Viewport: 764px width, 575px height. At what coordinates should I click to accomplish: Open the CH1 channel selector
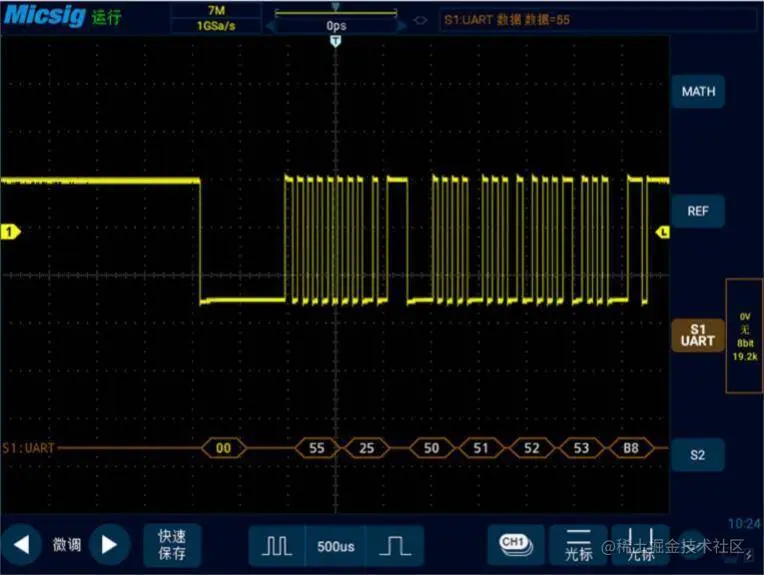516,545
